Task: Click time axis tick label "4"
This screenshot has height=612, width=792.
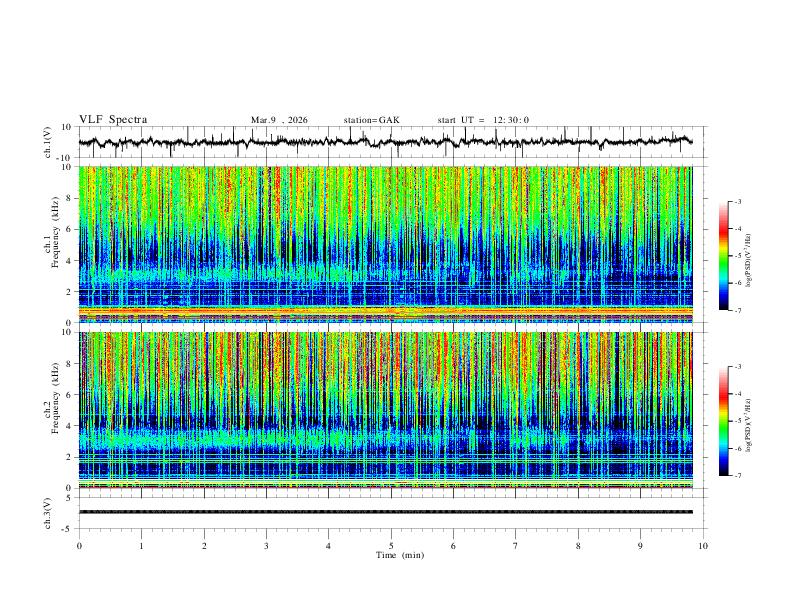Action: coord(328,546)
